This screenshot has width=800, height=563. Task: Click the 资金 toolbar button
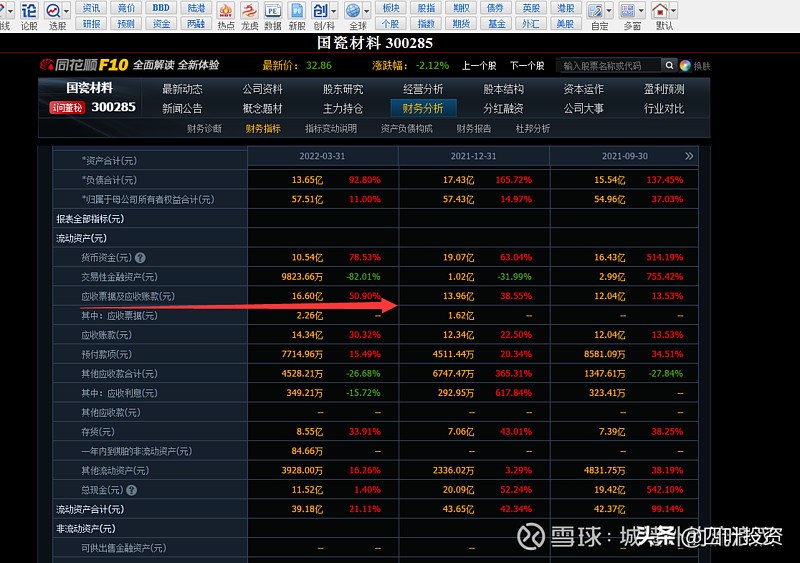click(161, 23)
